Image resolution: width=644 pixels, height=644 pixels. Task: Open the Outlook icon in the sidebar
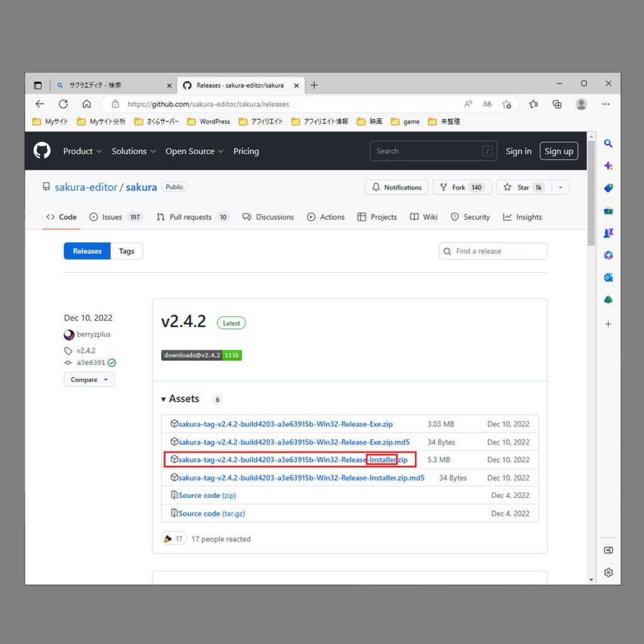[x=608, y=277]
